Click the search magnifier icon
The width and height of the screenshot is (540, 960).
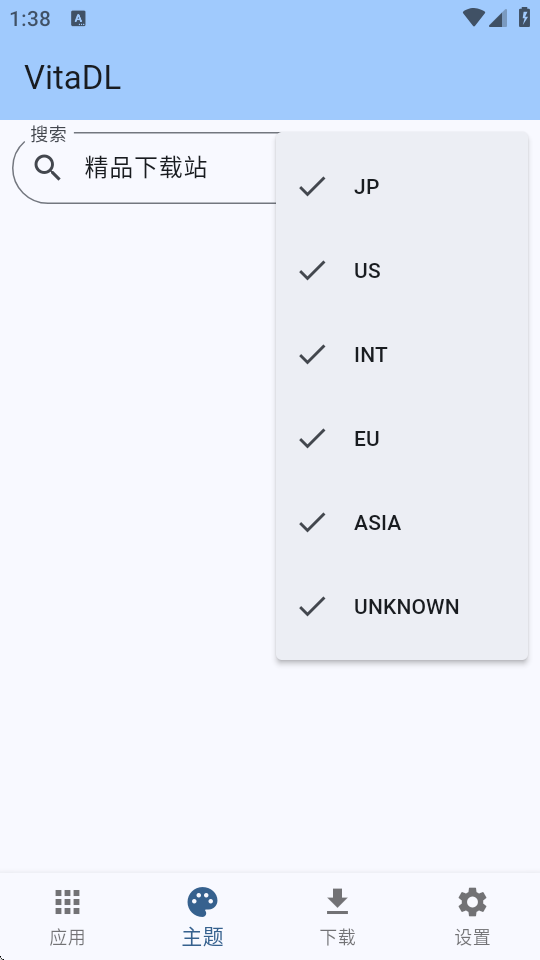(x=47, y=168)
